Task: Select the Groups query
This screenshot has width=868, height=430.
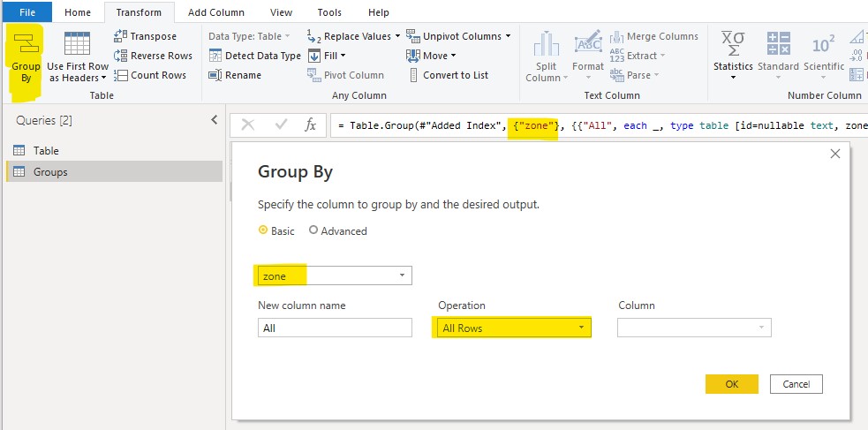Action: click(114, 171)
